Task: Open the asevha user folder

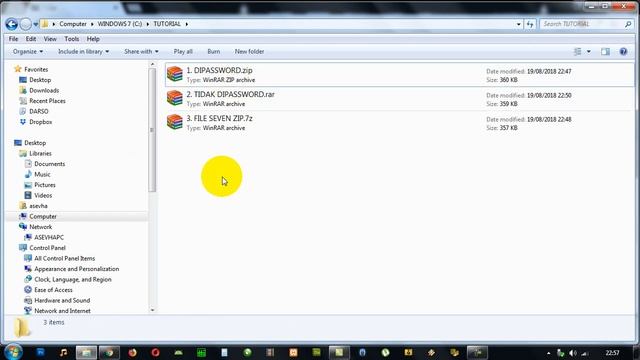Action: (x=38, y=206)
